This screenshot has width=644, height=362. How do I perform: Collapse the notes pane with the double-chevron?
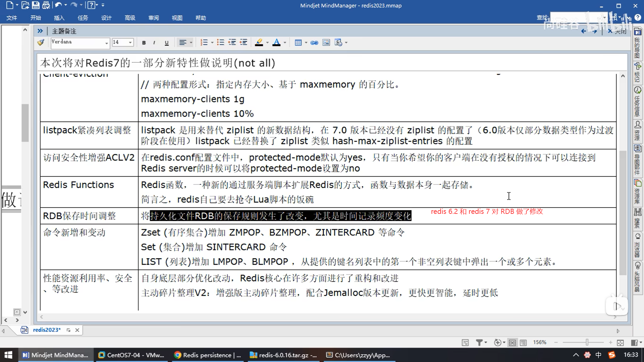[40, 31]
